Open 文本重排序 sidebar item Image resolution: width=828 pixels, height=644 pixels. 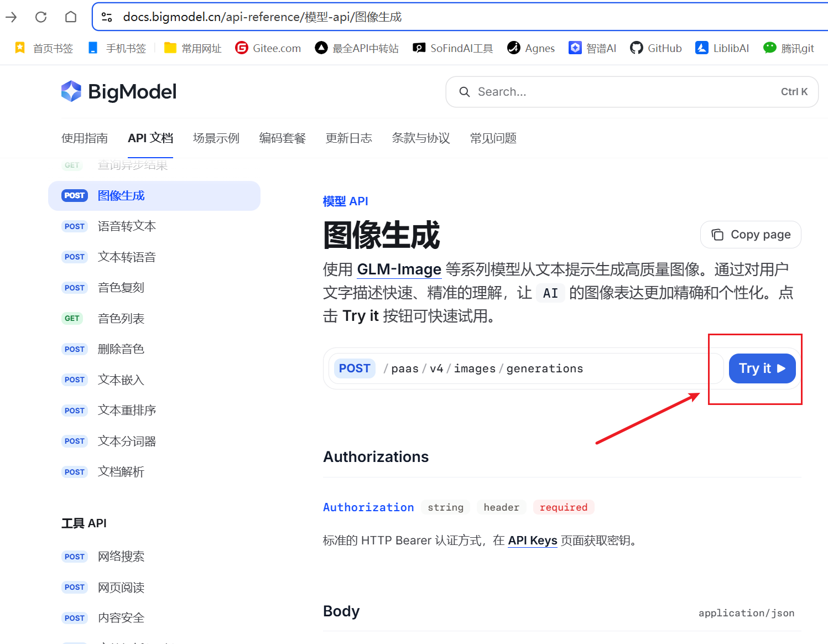(154, 411)
